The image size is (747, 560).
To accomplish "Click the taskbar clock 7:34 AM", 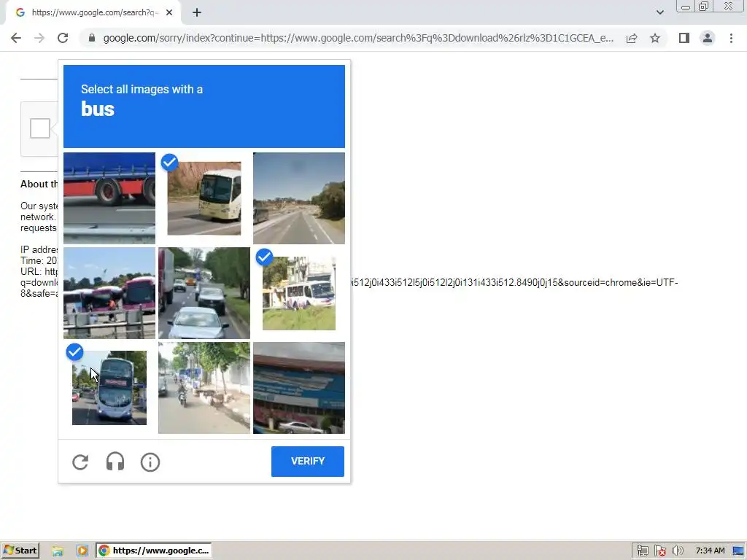I will click(710, 551).
